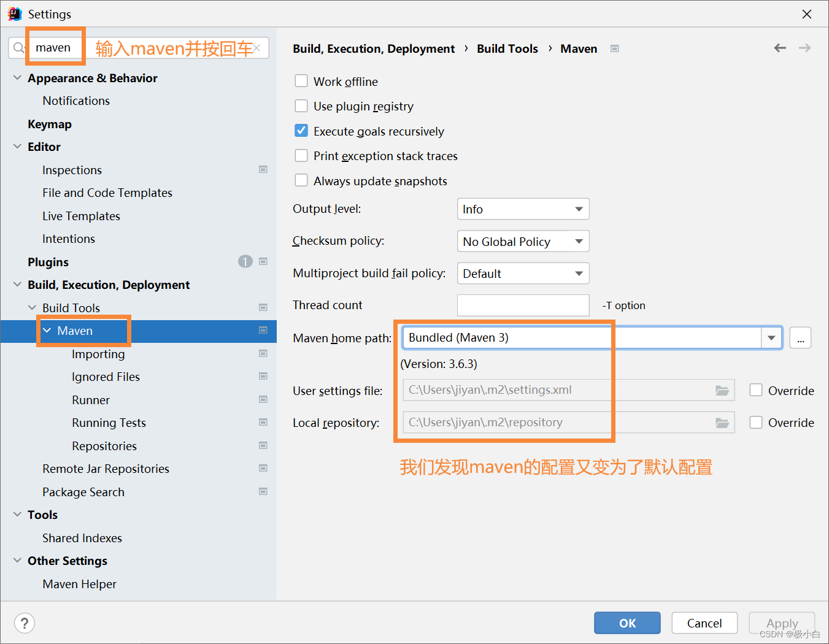Click the search magnifier icon
The image size is (829, 644).
(x=19, y=48)
